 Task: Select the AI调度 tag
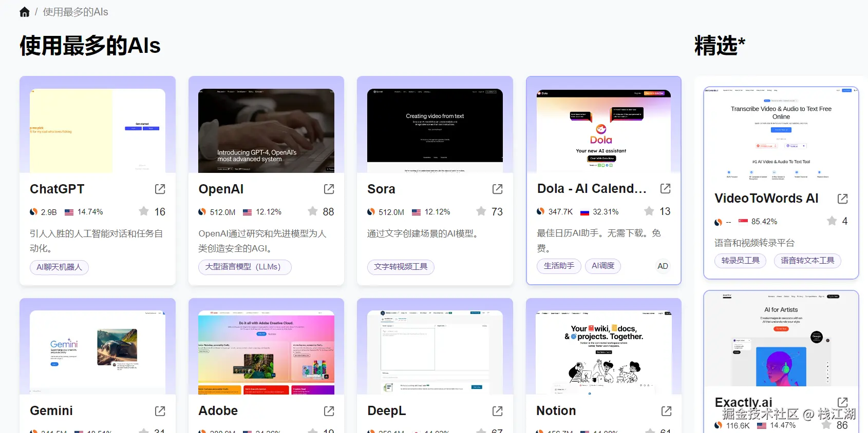pos(603,266)
